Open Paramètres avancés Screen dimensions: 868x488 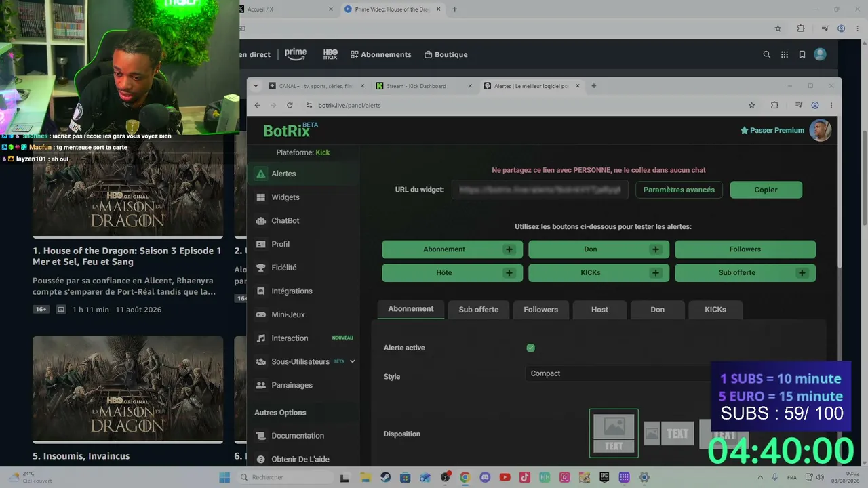pyautogui.click(x=679, y=190)
